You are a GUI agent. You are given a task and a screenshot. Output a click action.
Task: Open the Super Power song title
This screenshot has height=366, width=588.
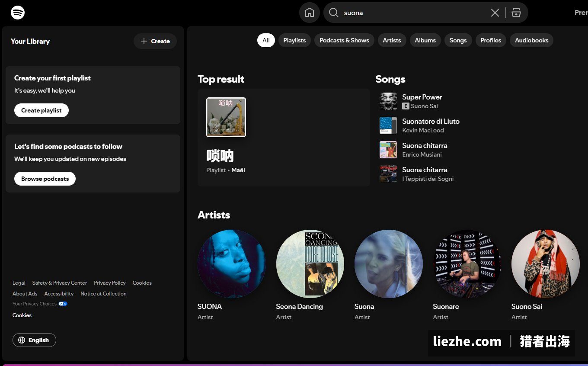point(422,97)
